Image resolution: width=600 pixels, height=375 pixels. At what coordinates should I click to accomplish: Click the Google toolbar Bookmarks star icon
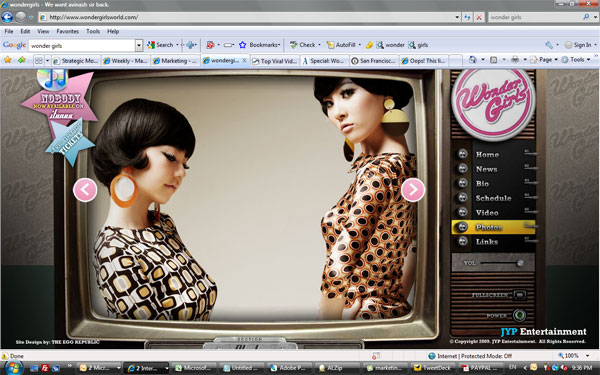pyautogui.click(x=242, y=45)
